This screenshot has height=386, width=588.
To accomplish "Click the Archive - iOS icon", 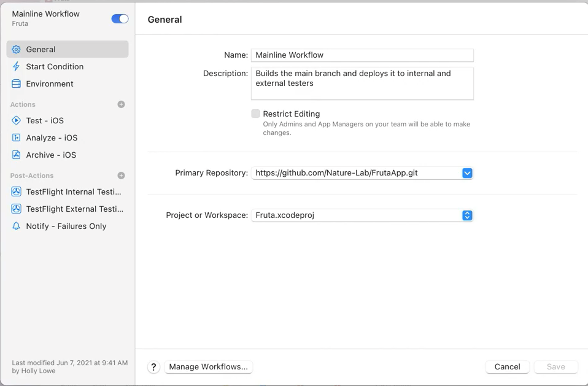I will point(16,155).
